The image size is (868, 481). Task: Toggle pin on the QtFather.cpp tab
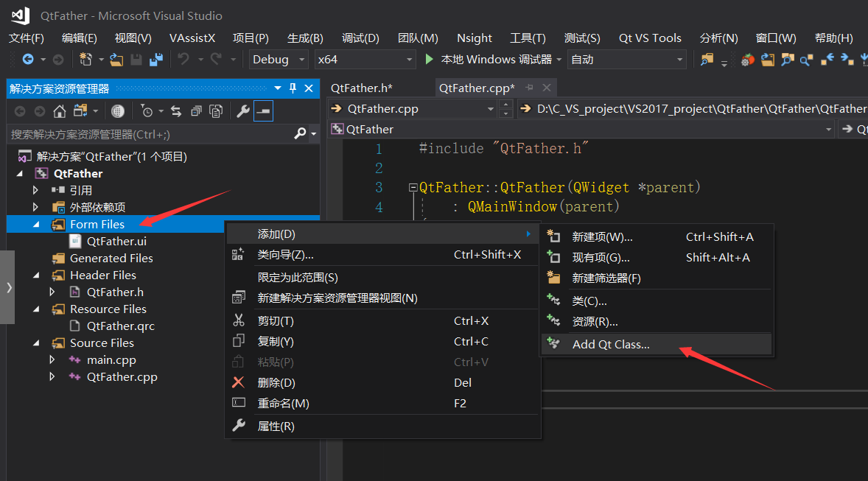click(x=530, y=88)
